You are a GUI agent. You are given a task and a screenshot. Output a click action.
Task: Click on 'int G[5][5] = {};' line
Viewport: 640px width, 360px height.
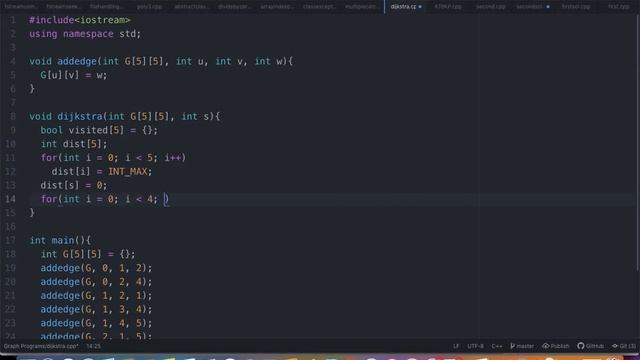[x=88, y=254]
